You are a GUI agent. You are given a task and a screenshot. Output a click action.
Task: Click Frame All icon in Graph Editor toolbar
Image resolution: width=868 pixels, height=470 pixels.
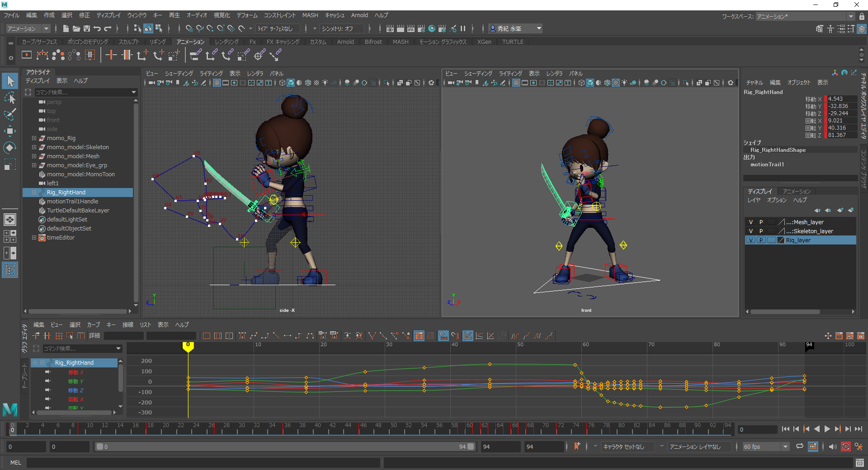pos(207,336)
